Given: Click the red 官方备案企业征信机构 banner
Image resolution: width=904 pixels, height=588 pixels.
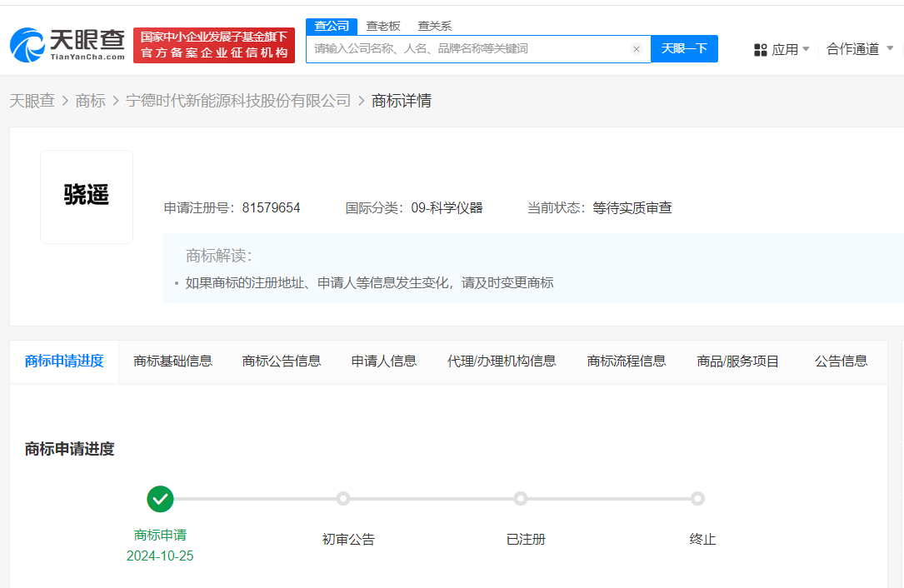Looking at the screenshot, I should (214, 45).
